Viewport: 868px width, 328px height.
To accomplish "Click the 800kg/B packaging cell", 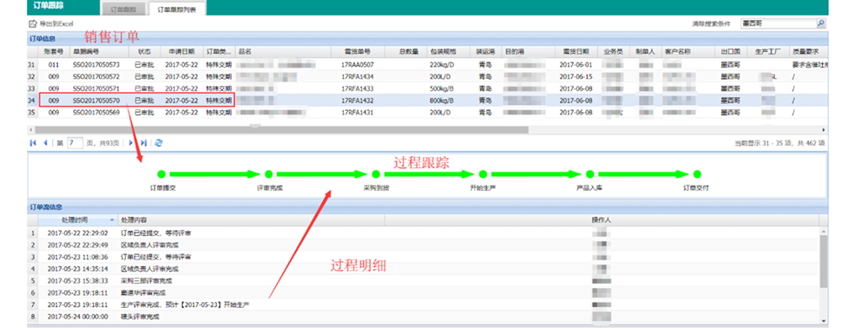I will [x=443, y=101].
